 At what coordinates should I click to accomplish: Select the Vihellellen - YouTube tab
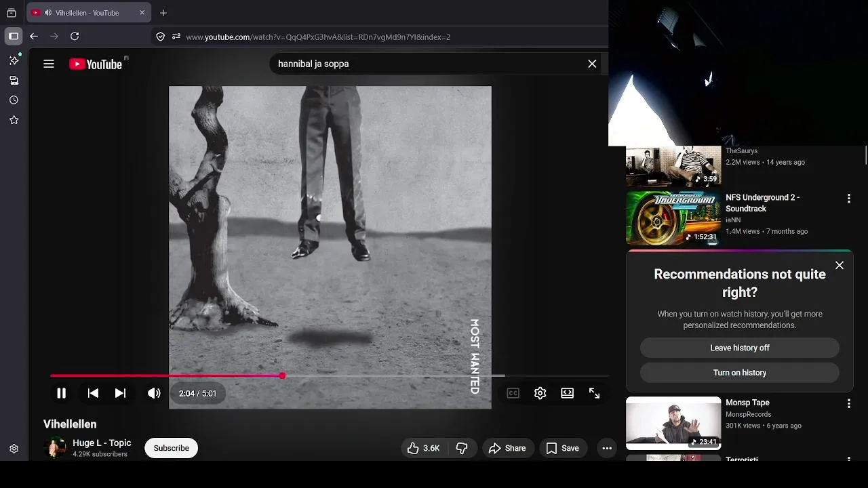click(x=89, y=13)
